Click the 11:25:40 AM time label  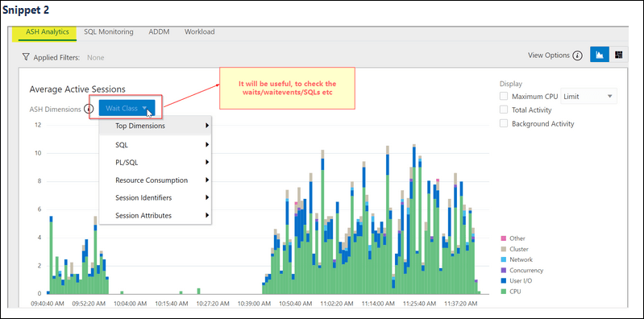point(419,304)
